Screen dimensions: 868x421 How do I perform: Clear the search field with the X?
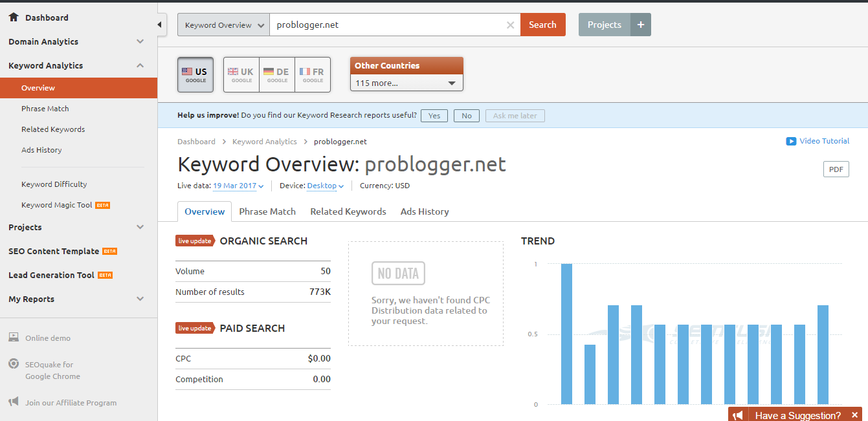[x=510, y=25]
